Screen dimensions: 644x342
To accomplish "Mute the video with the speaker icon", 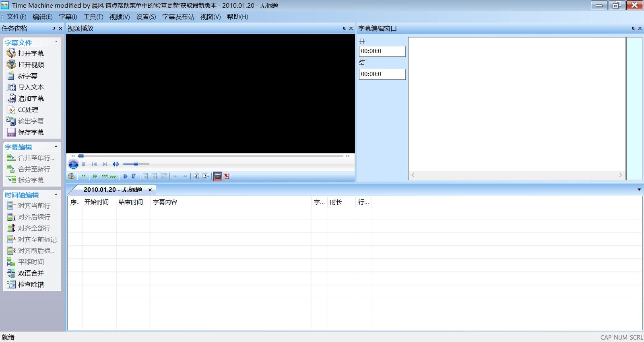I will tap(116, 164).
